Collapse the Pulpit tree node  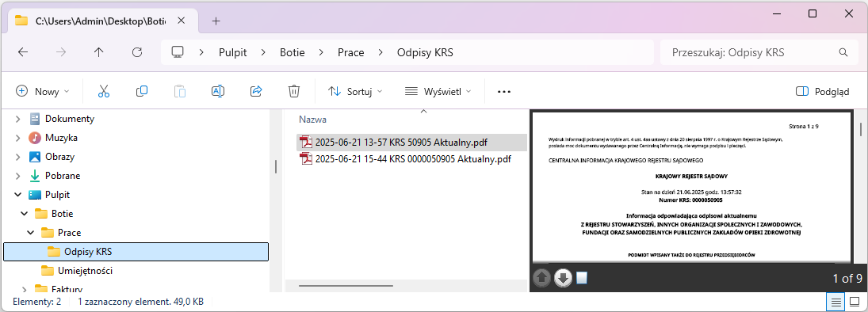(x=17, y=195)
